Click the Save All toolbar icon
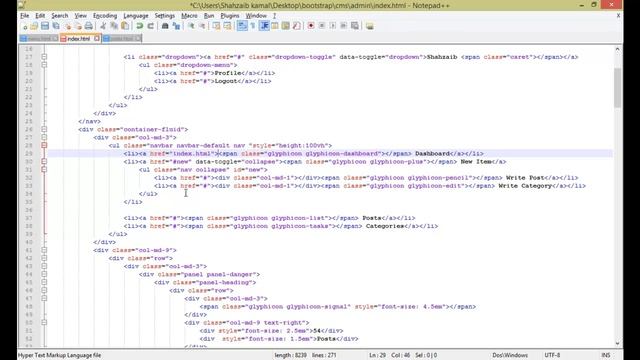The image size is (640, 360). tap(56, 26)
